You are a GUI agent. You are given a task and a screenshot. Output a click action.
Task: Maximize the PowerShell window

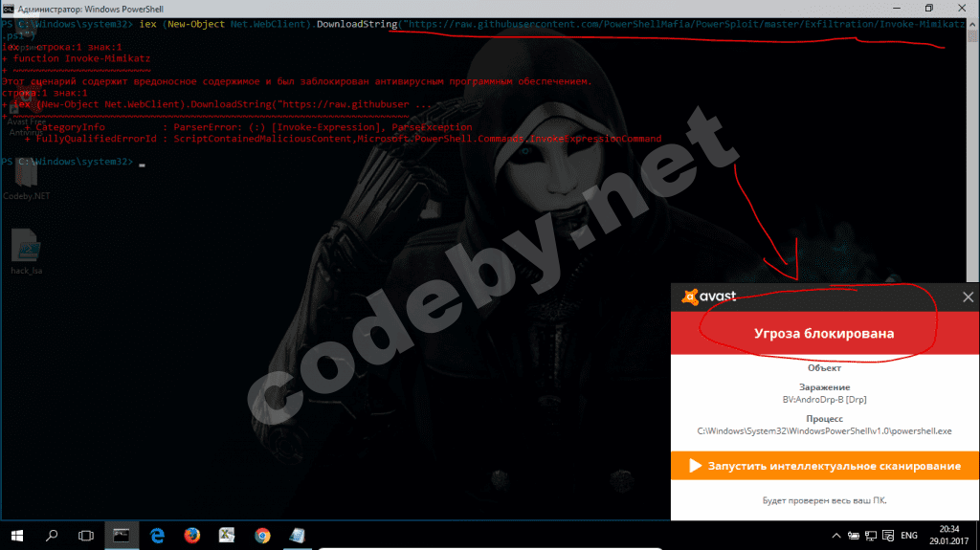pyautogui.click(x=928, y=9)
